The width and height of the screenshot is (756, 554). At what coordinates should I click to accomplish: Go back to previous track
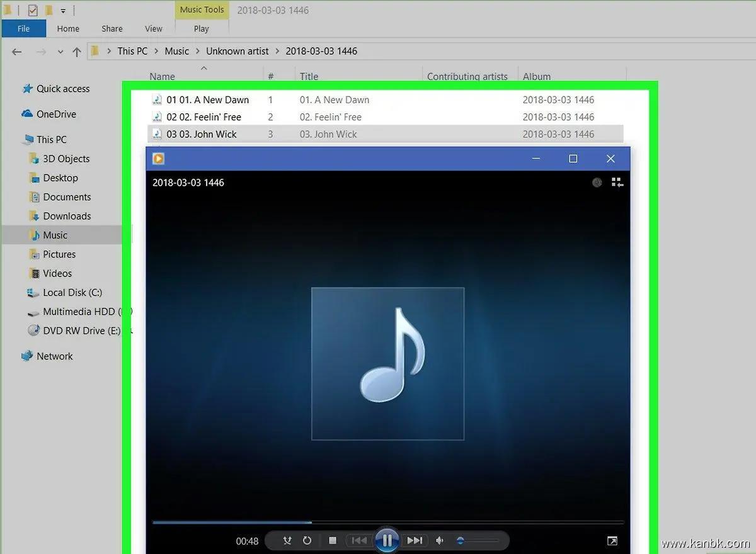359,540
